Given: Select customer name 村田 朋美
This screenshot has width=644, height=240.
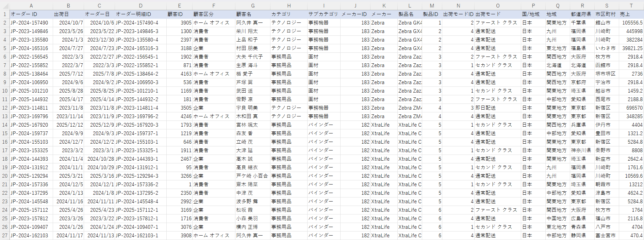Looking at the screenshot, I should (253, 48).
